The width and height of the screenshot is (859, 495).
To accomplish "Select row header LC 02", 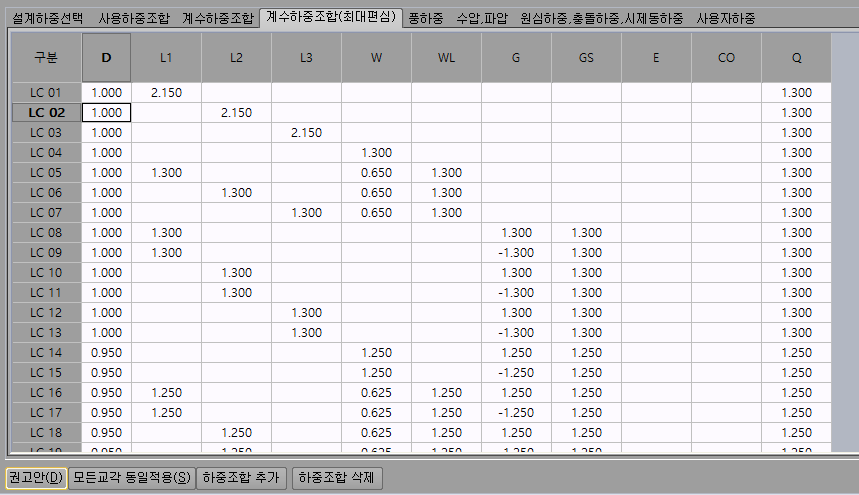I will point(47,113).
